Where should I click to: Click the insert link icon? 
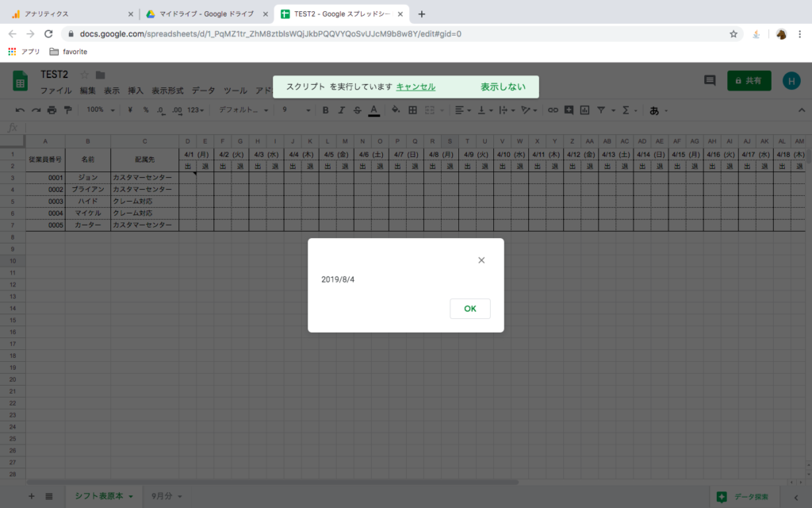(x=553, y=110)
